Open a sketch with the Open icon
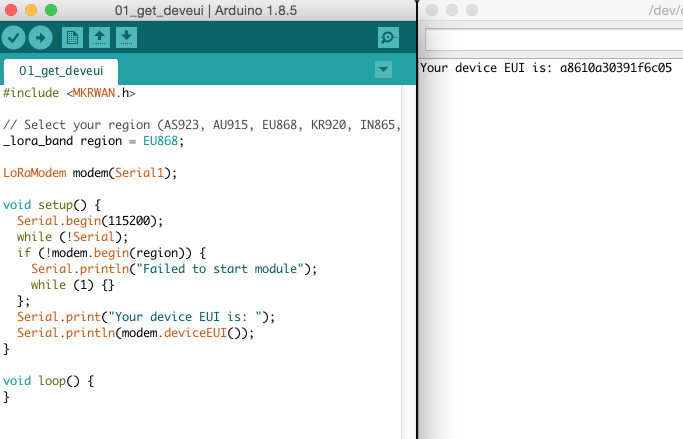Screen dimensions: 683x439 99,38
